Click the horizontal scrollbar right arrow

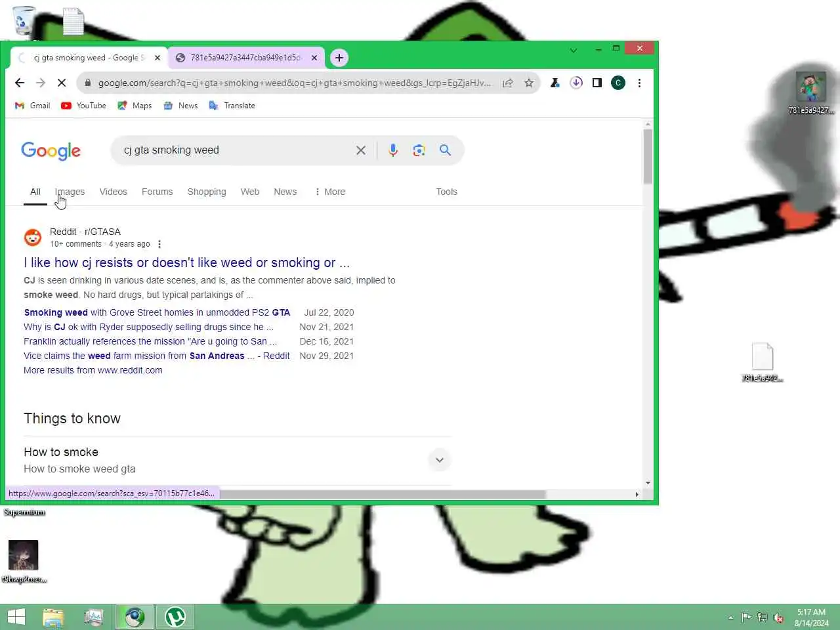click(x=637, y=494)
